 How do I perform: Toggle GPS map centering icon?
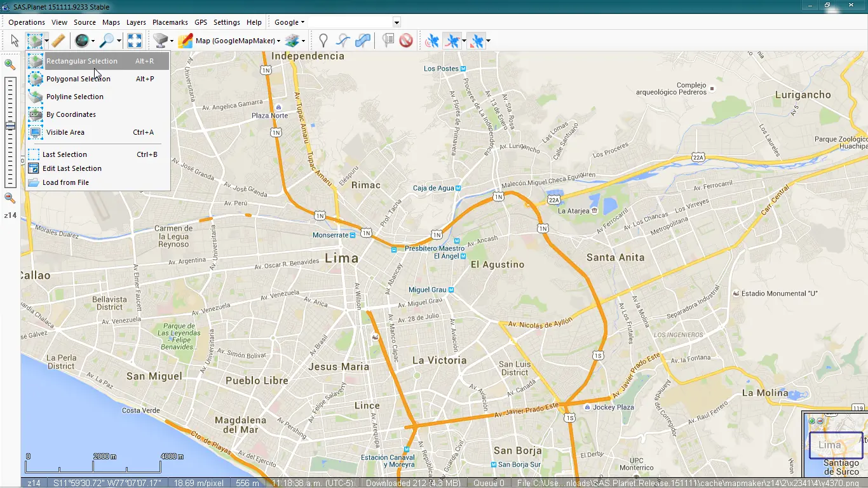click(x=476, y=41)
